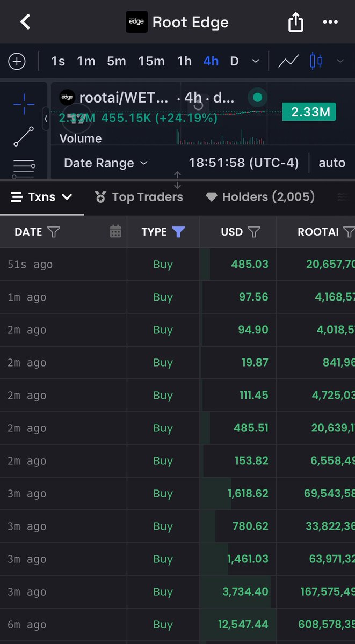Screen dimensions: 355x644
Task: Open chart timezone 18:51:58 (UTC-4)
Action: point(244,163)
